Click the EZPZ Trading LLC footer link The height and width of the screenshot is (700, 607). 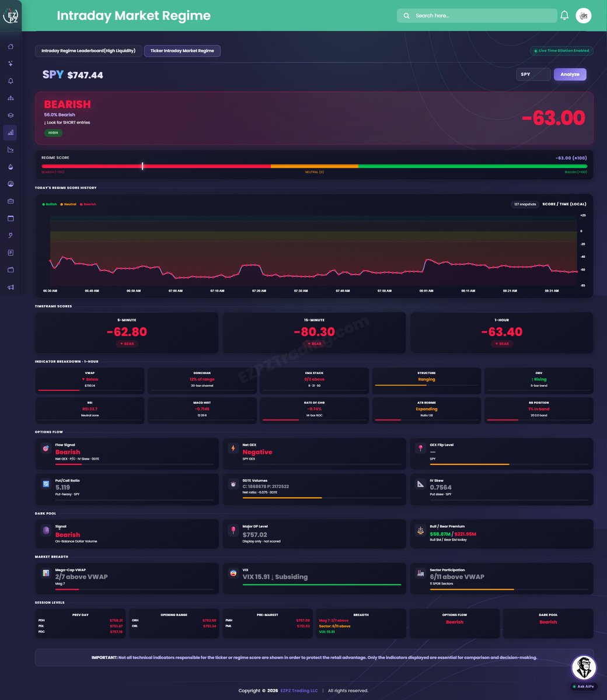(299, 691)
